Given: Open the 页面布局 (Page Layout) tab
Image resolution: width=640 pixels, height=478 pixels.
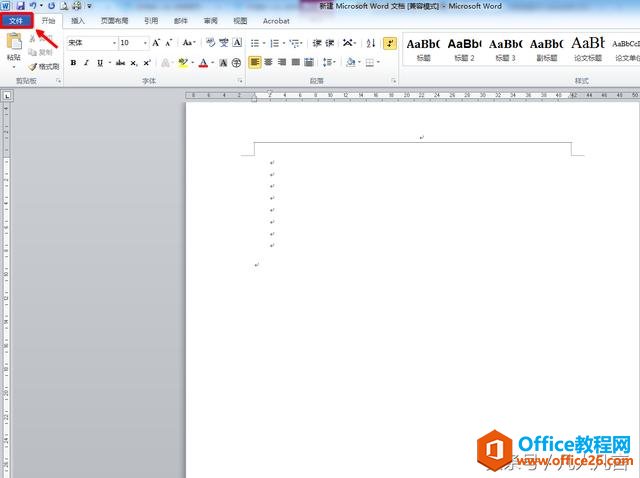Looking at the screenshot, I should tap(115, 21).
